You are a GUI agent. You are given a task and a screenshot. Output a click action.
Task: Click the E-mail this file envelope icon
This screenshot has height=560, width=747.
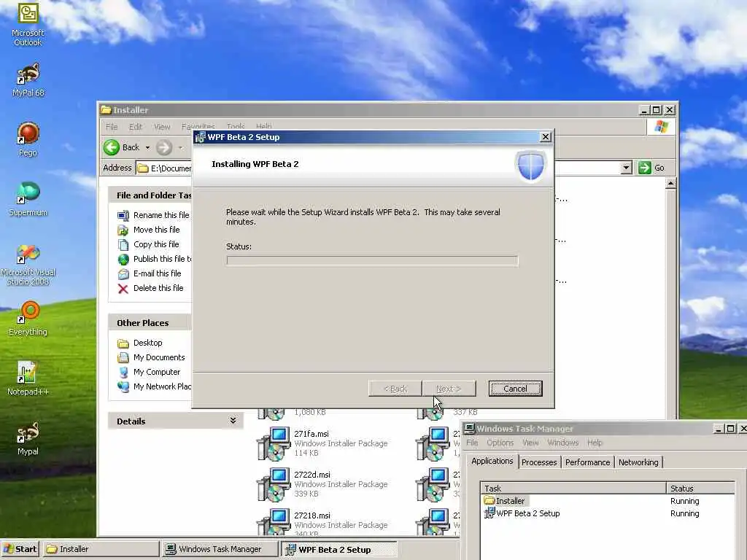click(x=123, y=274)
